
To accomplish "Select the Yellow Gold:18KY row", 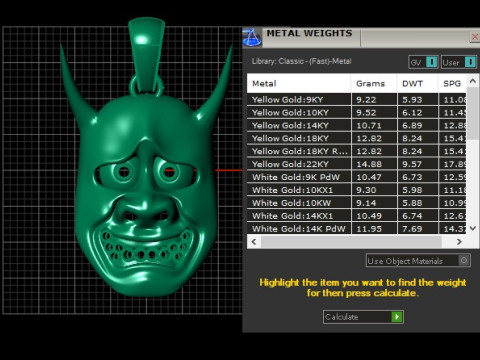I will pos(357,138).
